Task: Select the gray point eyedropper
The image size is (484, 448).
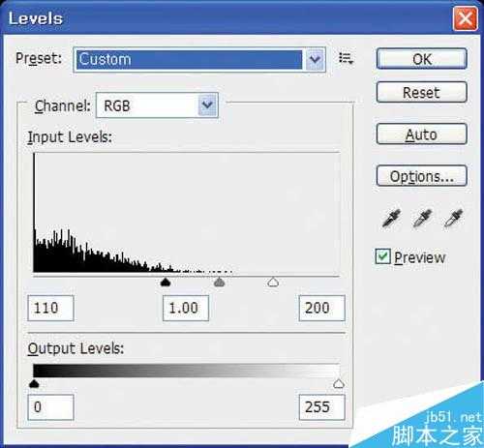Action: (x=422, y=219)
